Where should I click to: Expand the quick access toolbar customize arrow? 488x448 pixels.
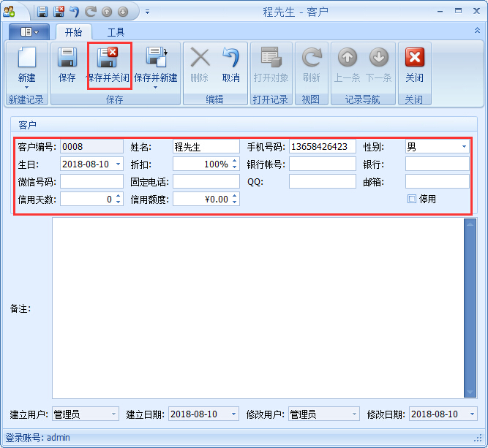[x=146, y=12]
